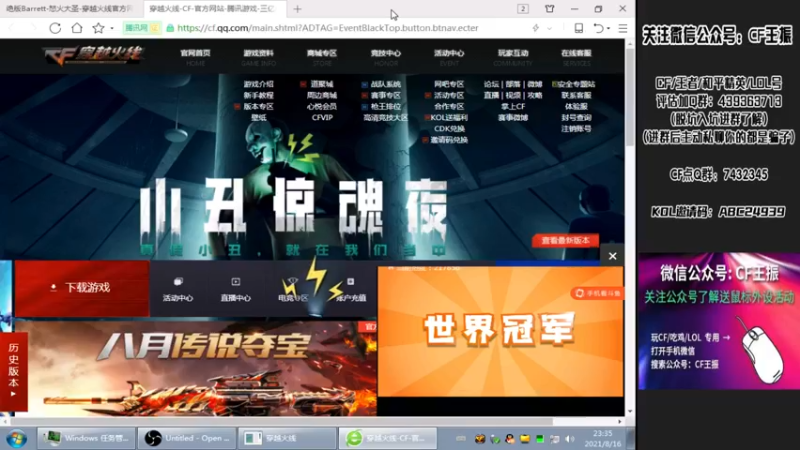This screenshot has width=800, height=450.
Task: Click 版本专区 submenu link
Action: [259, 107]
